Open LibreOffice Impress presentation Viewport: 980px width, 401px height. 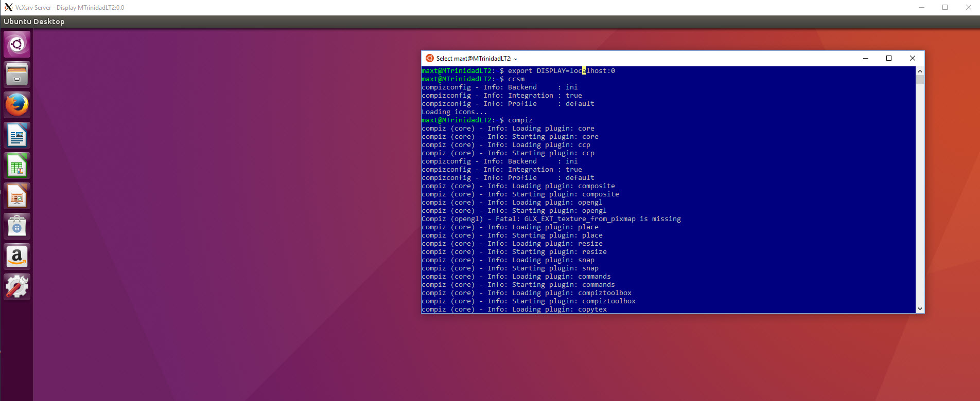pyautogui.click(x=17, y=196)
